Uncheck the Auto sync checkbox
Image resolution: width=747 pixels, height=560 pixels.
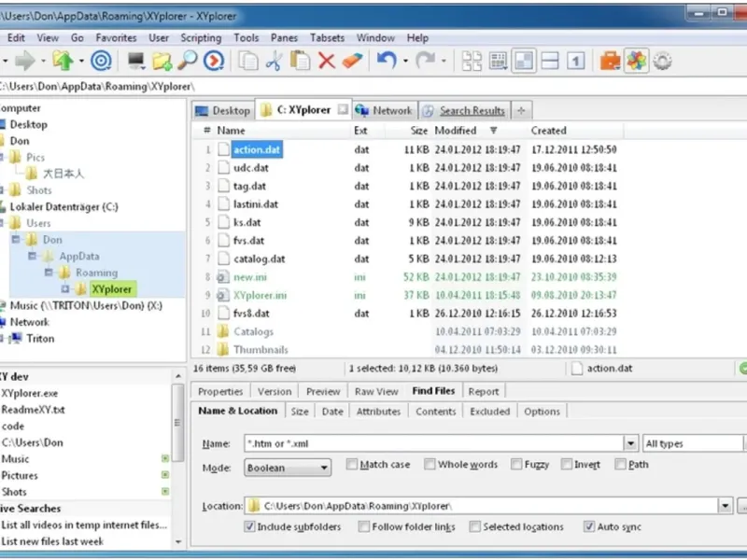pyautogui.click(x=589, y=526)
